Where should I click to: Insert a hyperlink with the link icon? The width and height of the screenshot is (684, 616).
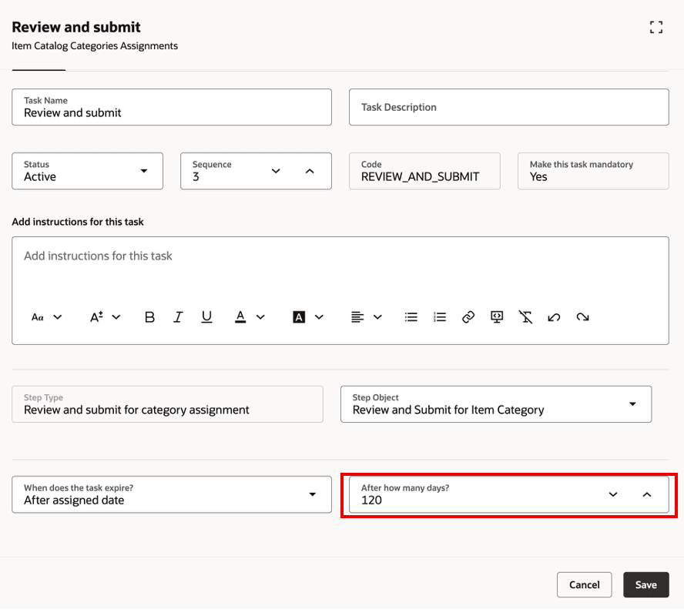(x=468, y=317)
